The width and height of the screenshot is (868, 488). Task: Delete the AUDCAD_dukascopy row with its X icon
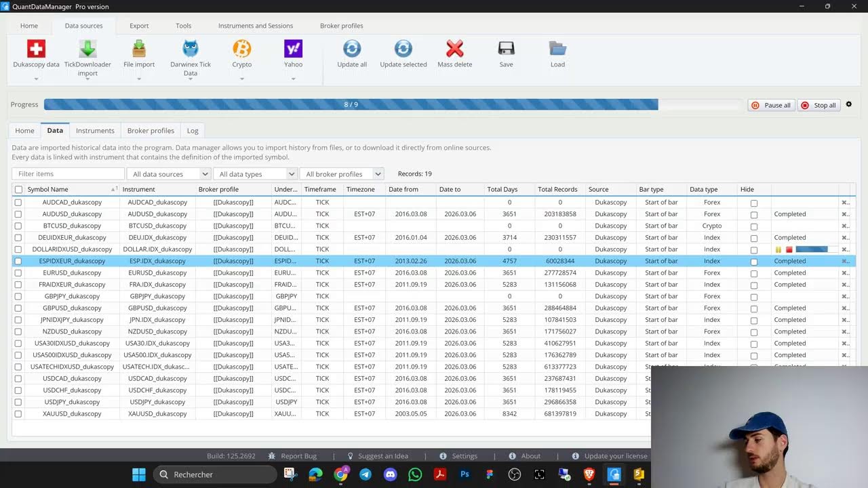pyautogui.click(x=845, y=202)
